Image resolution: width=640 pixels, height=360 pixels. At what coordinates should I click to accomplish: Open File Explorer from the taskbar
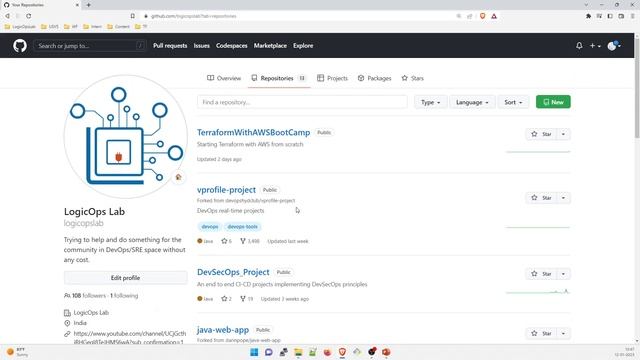(298, 352)
